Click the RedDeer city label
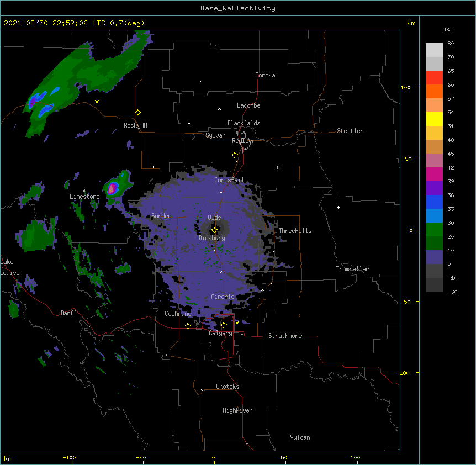The image size is (476, 465). 243,141
